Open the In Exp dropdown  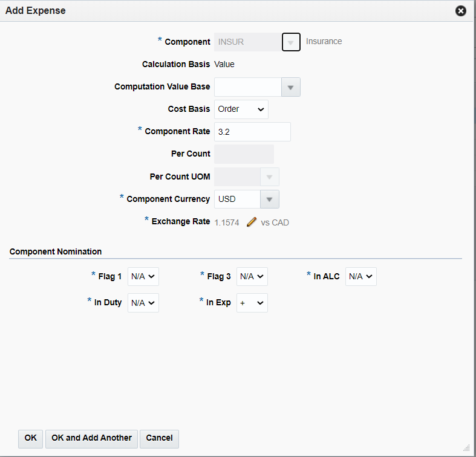(x=252, y=303)
